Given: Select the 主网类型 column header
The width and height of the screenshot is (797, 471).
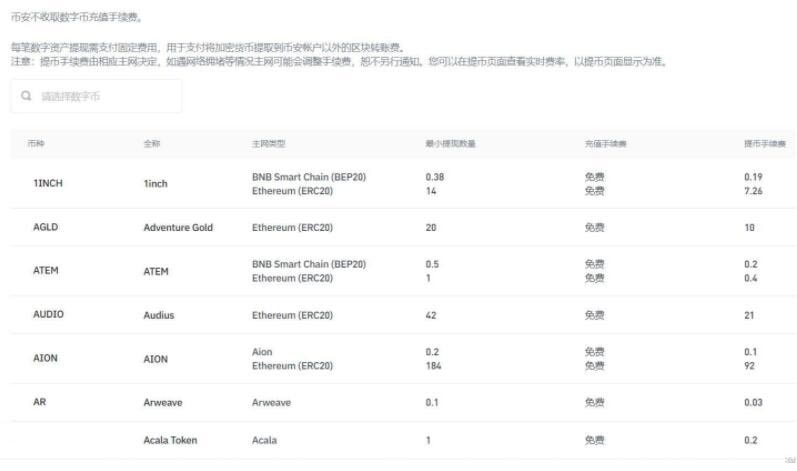Looking at the screenshot, I should click(268, 144).
